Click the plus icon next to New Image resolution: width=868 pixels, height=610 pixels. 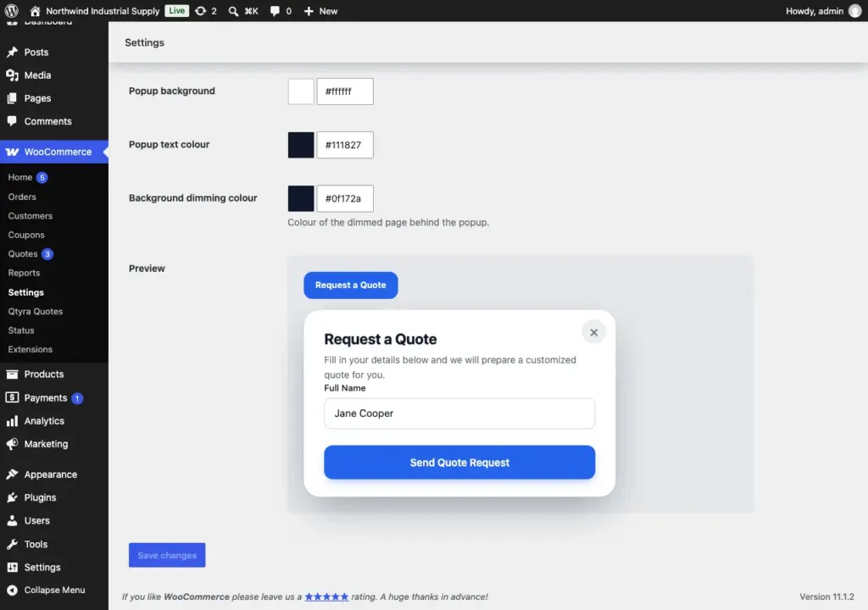pyautogui.click(x=309, y=11)
